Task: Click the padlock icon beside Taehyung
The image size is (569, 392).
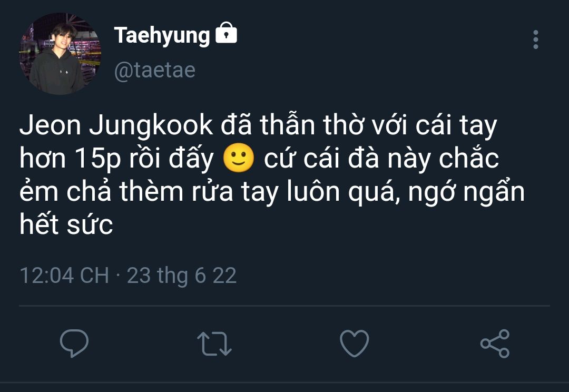Action: point(227,34)
